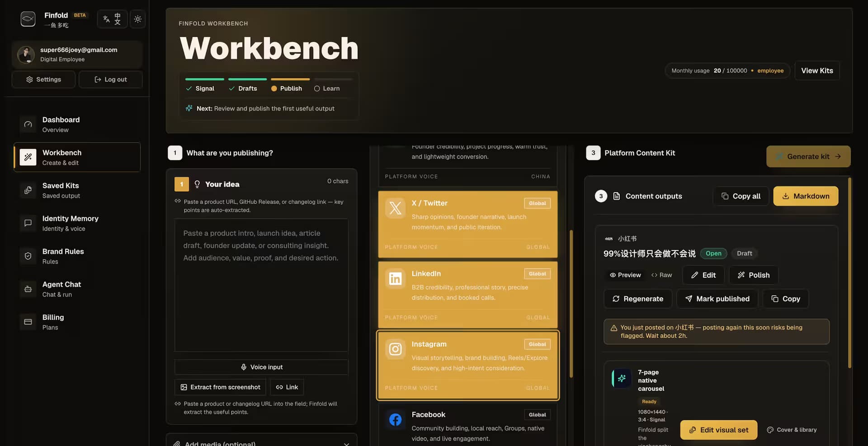This screenshot has height=446, width=868.
Task: Open Saved Kits in sidebar
Action: (77, 190)
